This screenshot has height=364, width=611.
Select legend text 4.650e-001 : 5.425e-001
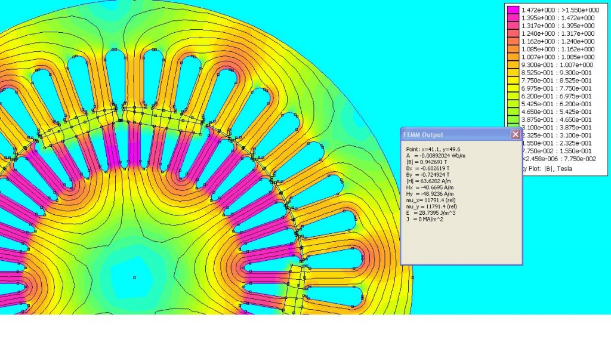[557, 112]
